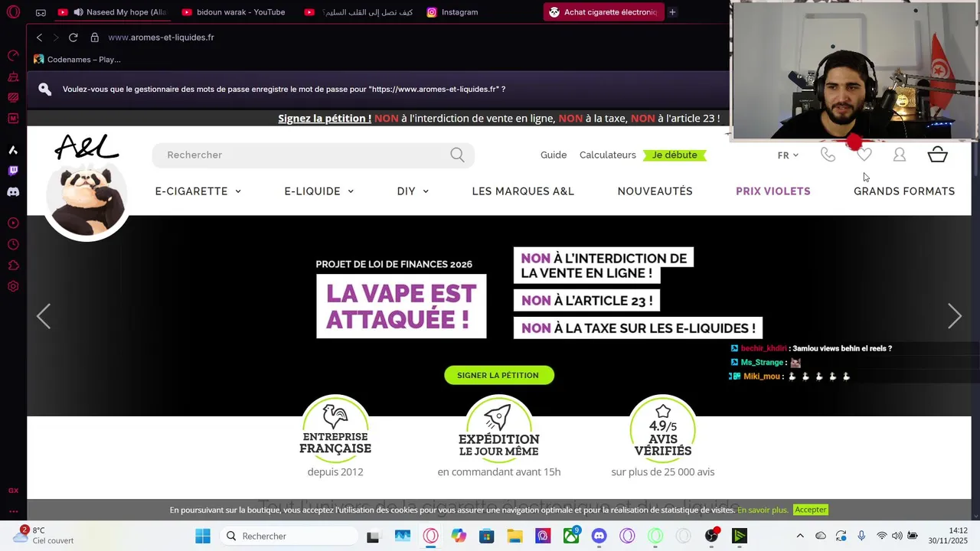Open NOUVEAUTÉS menu item

point(655,191)
